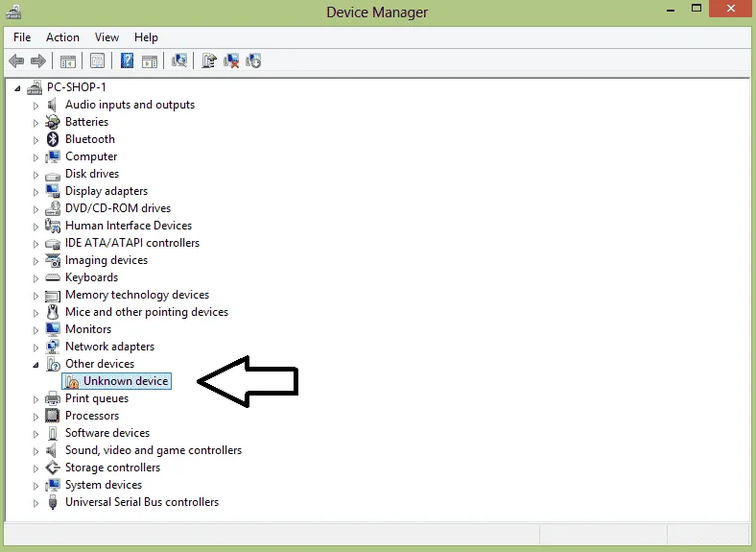Toggle the action pane toolbar icon
The image size is (756, 552).
(150, 61)
